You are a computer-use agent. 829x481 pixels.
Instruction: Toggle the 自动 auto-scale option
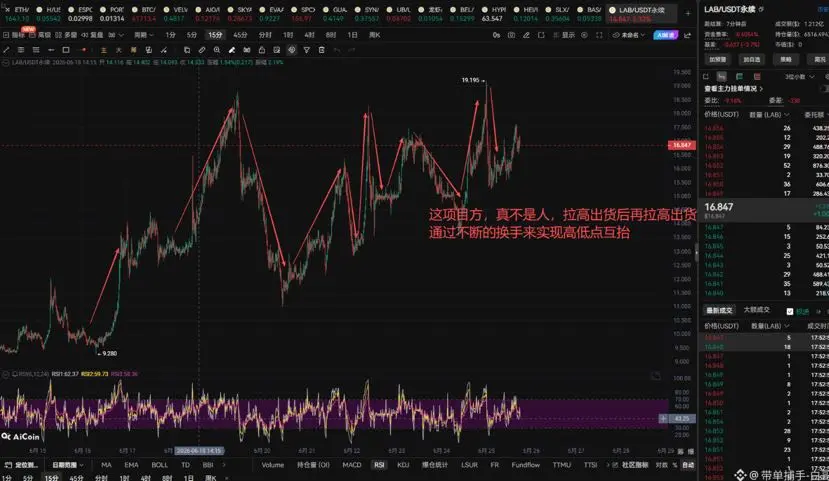click(x=688, y=465)
